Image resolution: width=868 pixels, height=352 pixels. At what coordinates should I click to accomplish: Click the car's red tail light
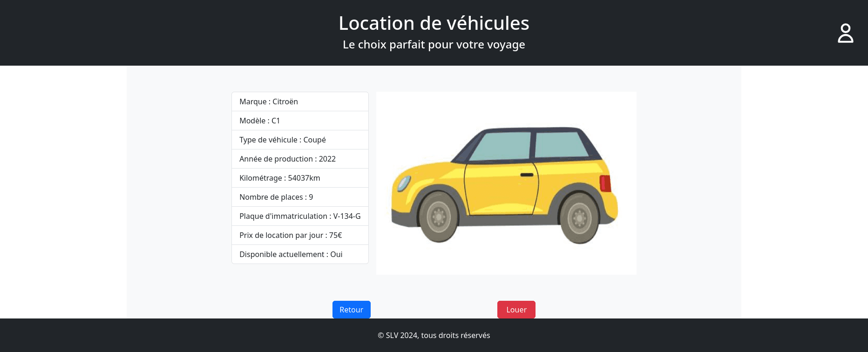[x=605, y=183]
